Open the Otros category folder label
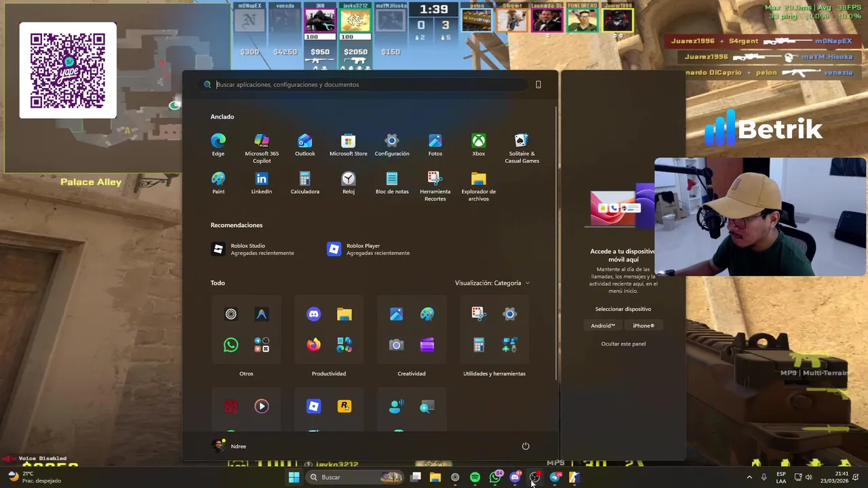The width and height of the screenshot is (868, 488). [246, 373]
